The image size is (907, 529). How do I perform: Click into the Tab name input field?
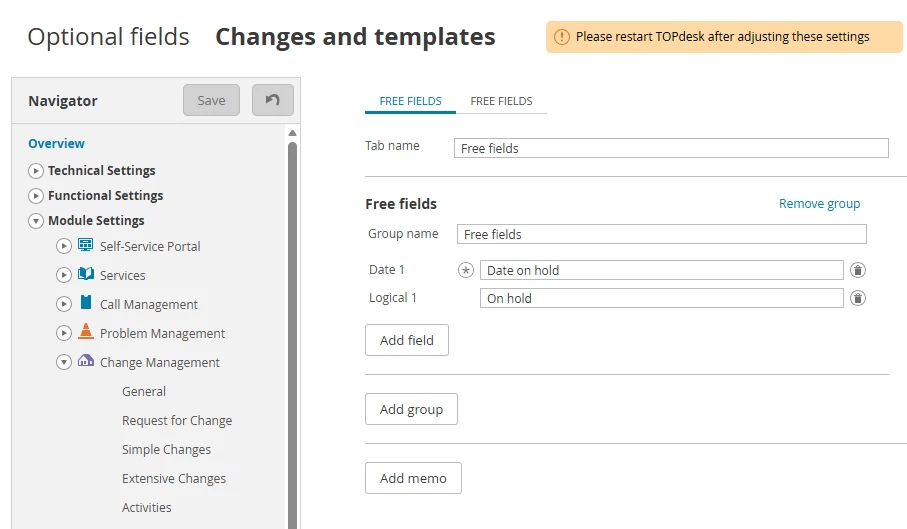(x=671, y=148)
